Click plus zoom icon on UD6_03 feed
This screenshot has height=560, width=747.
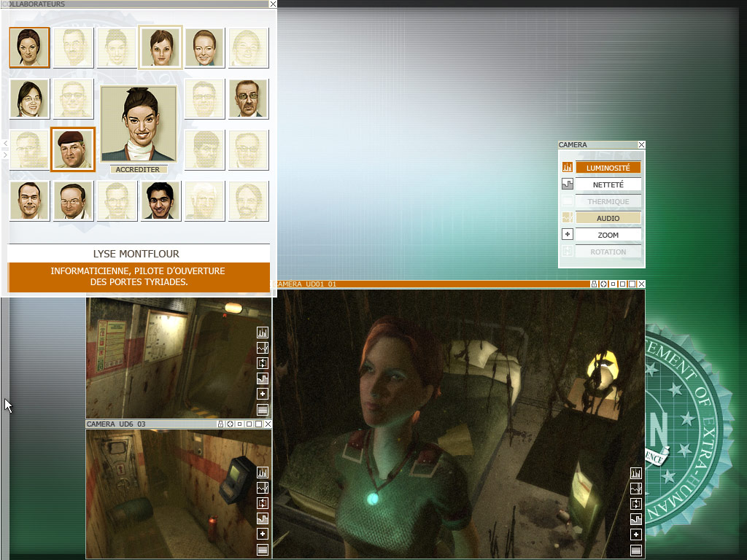coord(263,534)
